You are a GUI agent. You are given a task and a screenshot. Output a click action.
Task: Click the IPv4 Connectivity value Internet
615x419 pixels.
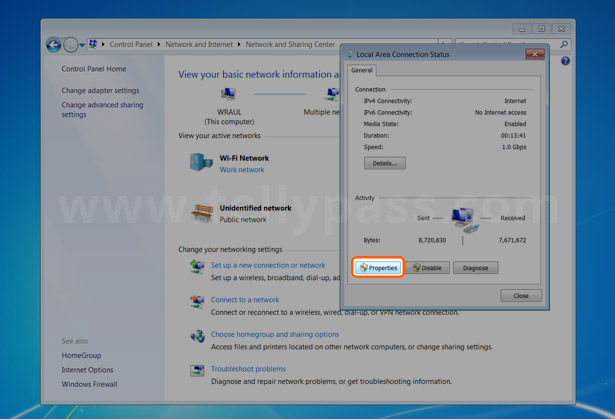click(x=515, y=101)
